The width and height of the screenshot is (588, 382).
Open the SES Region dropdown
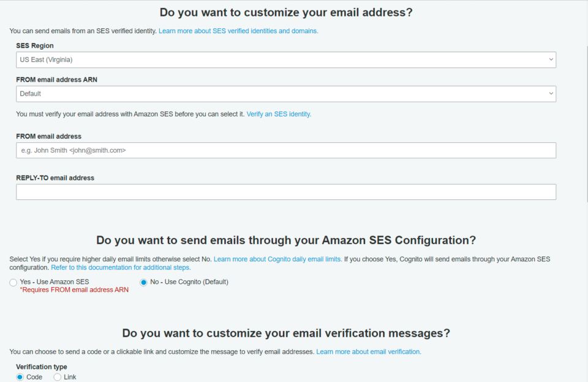(x=285, y=59)
